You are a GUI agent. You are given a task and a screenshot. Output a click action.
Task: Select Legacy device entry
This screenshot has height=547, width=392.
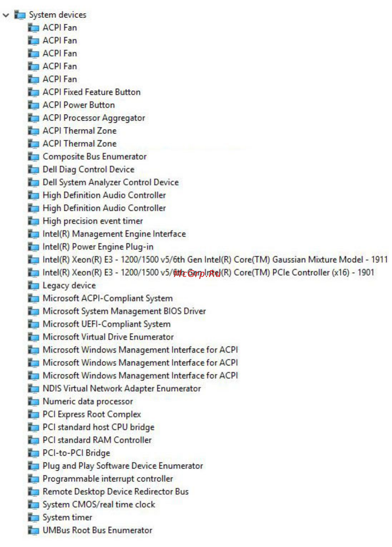[x=69, y=285]
